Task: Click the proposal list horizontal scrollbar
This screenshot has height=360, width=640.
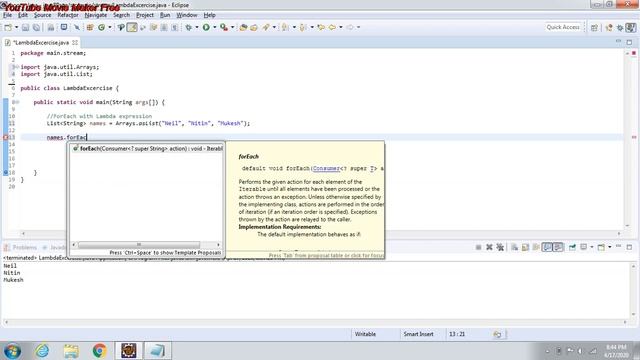Action: tap(139, 244)
